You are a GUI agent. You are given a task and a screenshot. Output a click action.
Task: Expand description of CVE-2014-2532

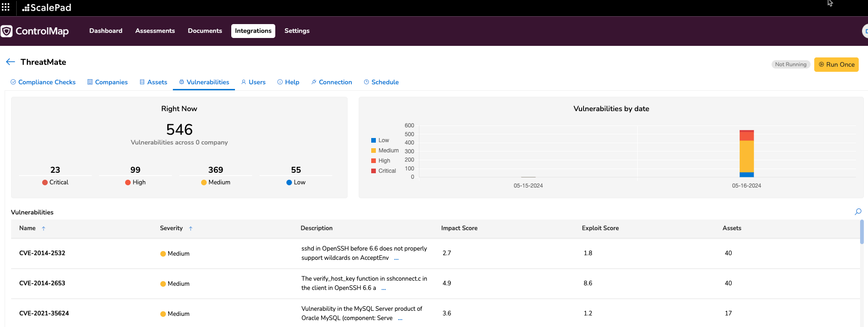[396, 258]
